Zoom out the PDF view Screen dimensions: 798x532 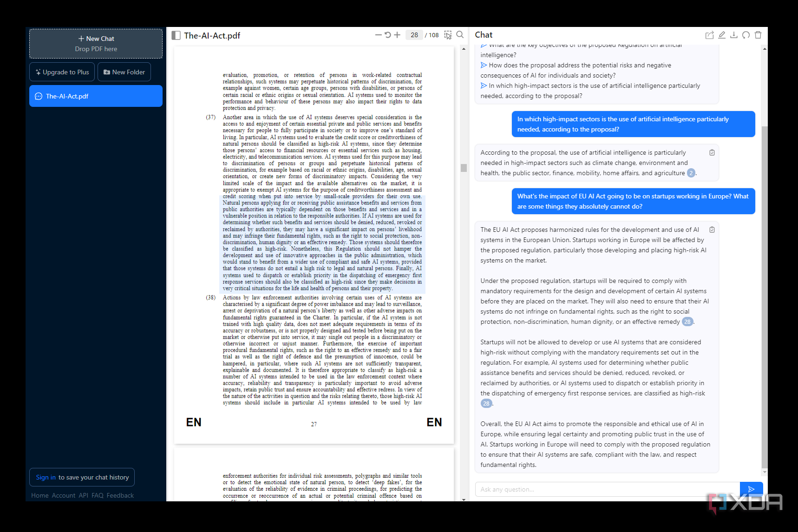378,35
